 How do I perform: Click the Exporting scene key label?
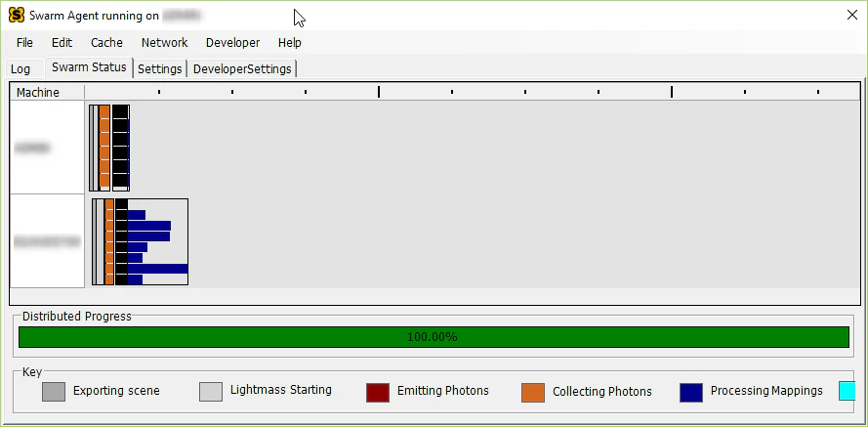(x=116, y=391)
